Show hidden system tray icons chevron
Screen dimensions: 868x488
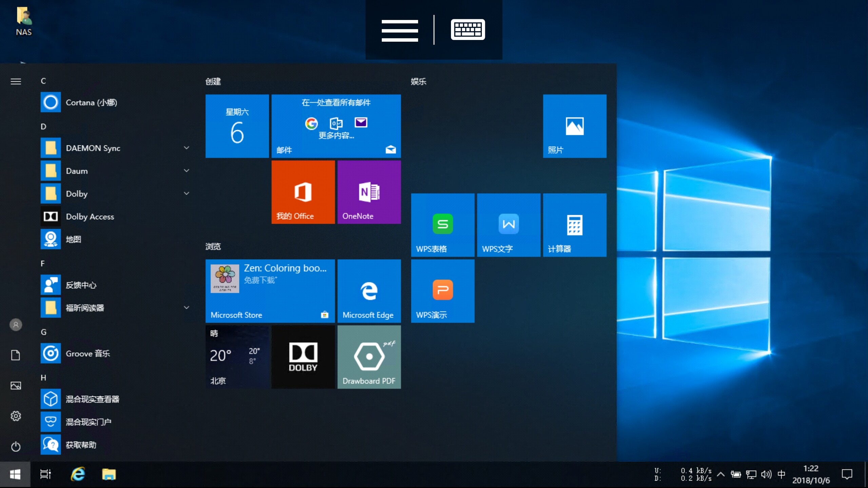pyautogui.click(x=721, y=474)
